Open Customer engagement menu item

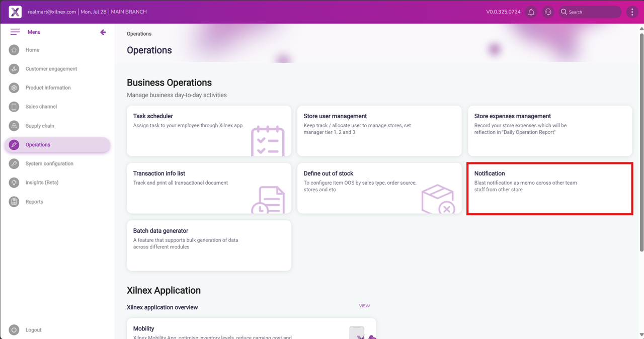pyautogui.click(x=51, y=69)
